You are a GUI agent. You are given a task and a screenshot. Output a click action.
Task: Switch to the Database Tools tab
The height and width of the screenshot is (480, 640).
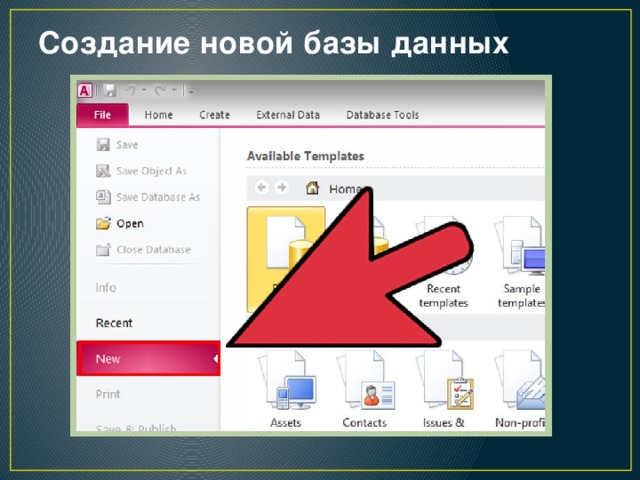coord(382,115)
